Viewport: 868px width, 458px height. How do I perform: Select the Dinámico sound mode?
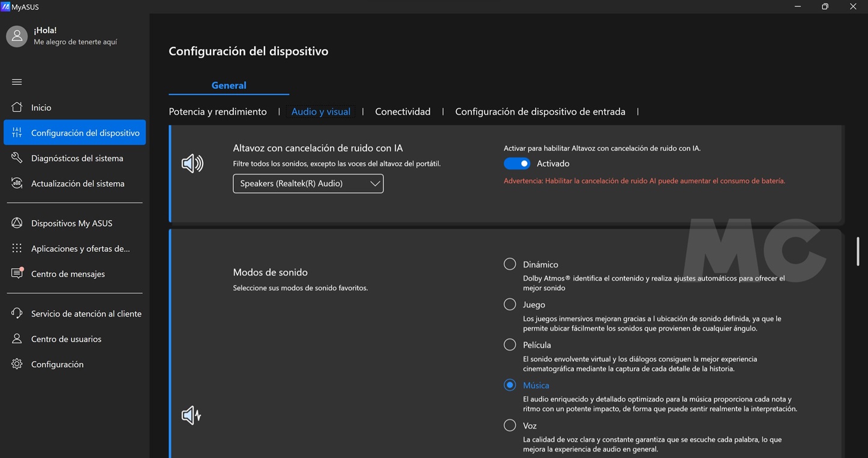point(510,264)
